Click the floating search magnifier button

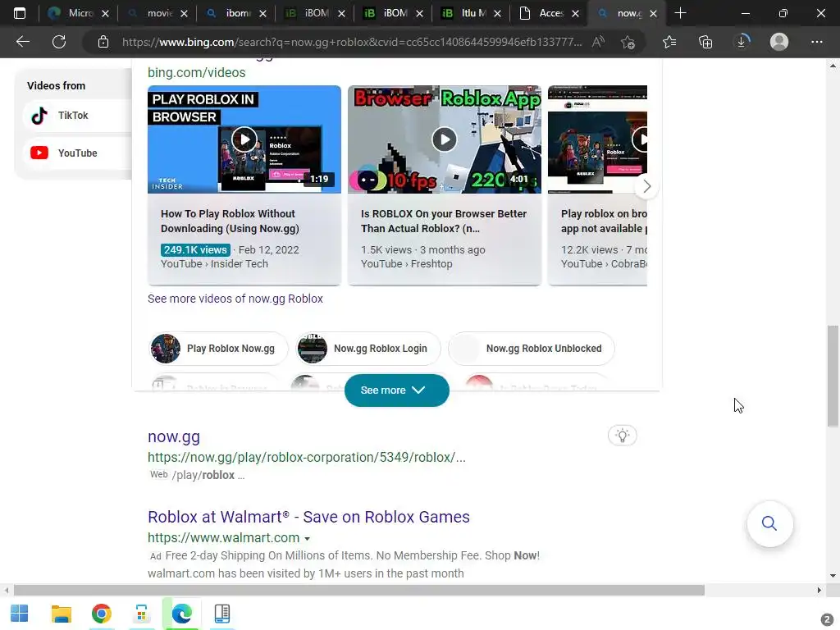coord(769,523)
